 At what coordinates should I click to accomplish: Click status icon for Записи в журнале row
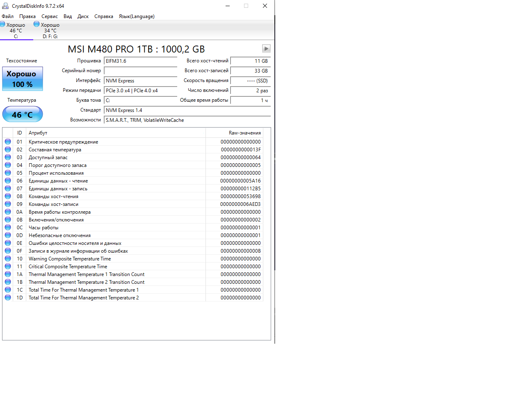8,251
